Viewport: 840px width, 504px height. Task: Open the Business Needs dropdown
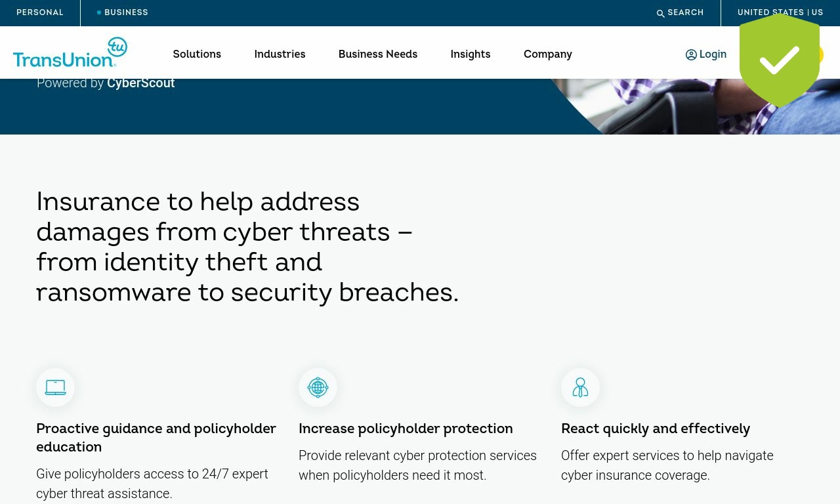coord(378,54)
